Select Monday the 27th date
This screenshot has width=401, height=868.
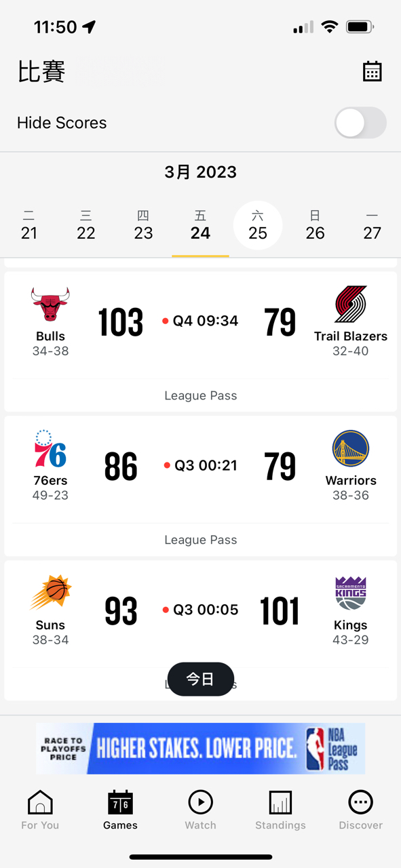(372, 225)
